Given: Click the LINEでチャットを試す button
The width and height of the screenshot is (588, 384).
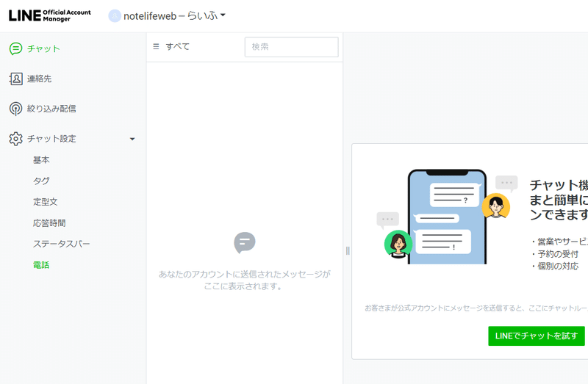Looking at the screenshot, I should (x=537, y=336).
